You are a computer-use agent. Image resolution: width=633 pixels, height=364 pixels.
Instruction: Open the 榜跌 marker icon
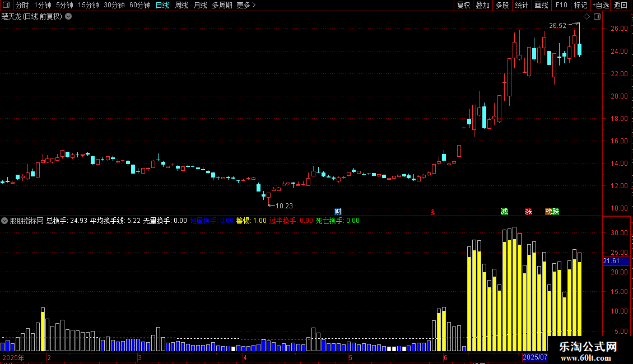(x=552, y=212)
